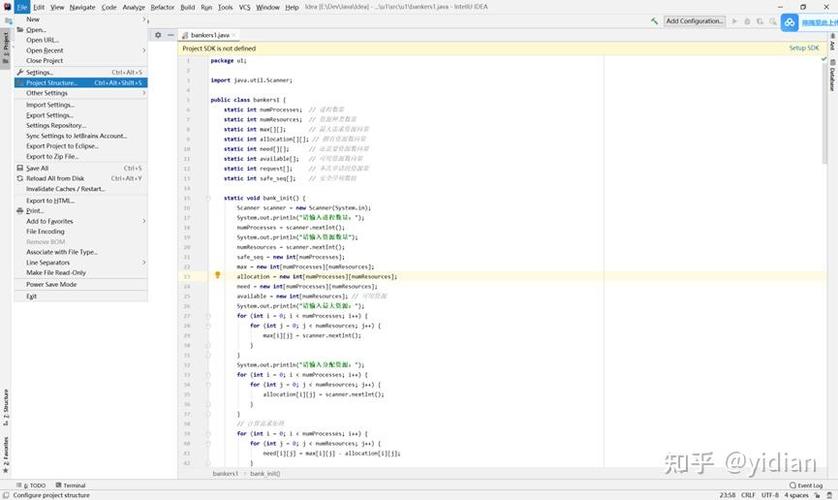This screenshot has height=500, width=838.
Task: Click the Debug bug icon in toolbar
Action: [x=747, y=20]
